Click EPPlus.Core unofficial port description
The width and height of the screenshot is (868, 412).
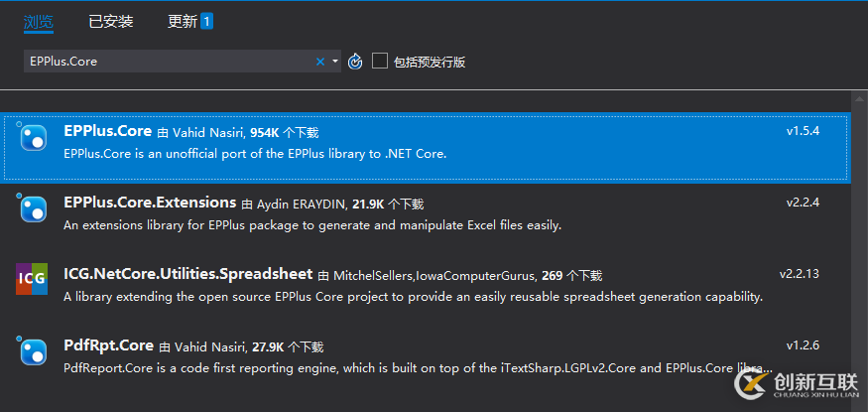pos(255,154)
